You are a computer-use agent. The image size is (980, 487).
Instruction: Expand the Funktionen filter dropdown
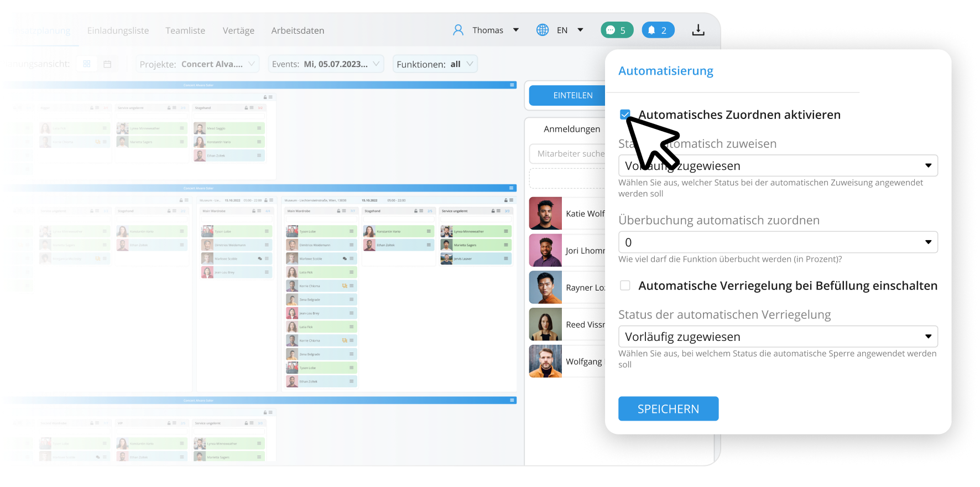435,64
